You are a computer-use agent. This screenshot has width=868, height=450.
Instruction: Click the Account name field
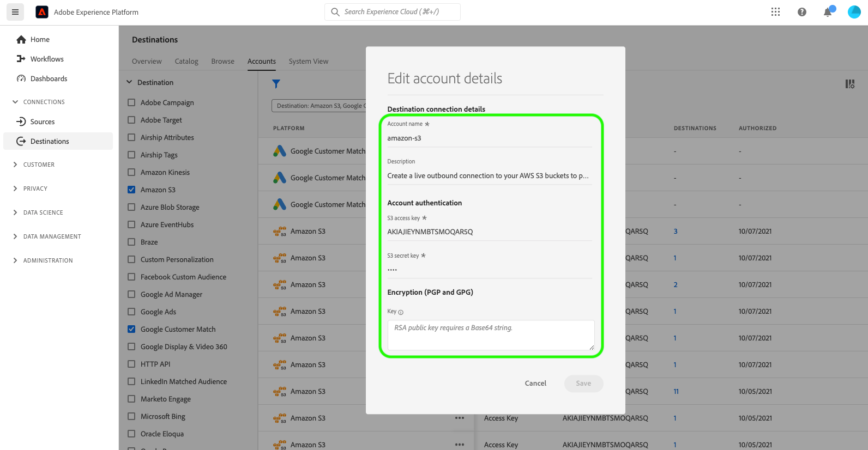click(490, 138)
